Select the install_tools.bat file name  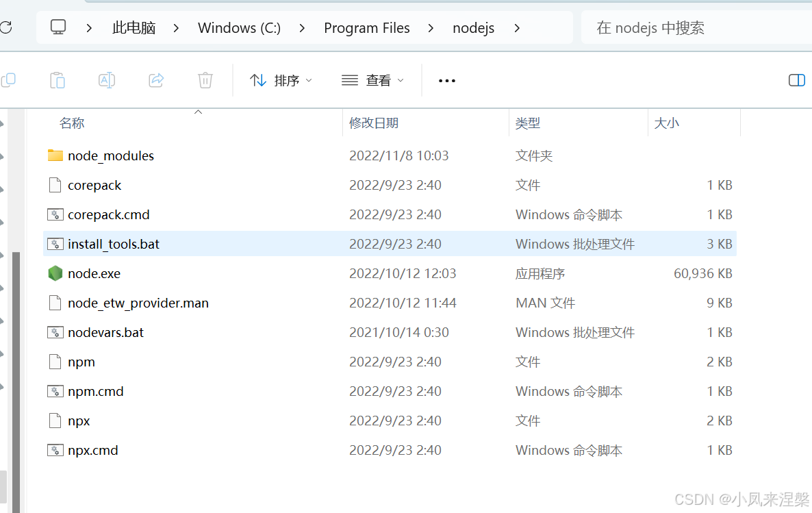[114, 244]
